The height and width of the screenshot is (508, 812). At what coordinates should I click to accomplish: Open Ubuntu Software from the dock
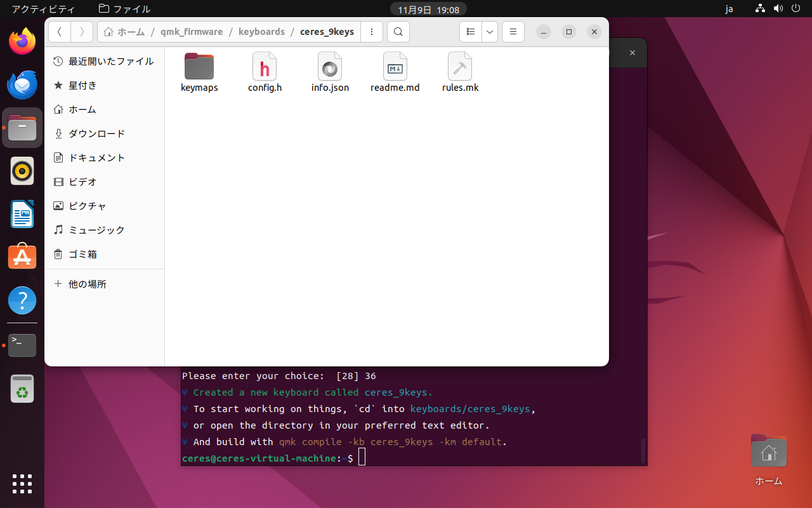pos(22,257)
